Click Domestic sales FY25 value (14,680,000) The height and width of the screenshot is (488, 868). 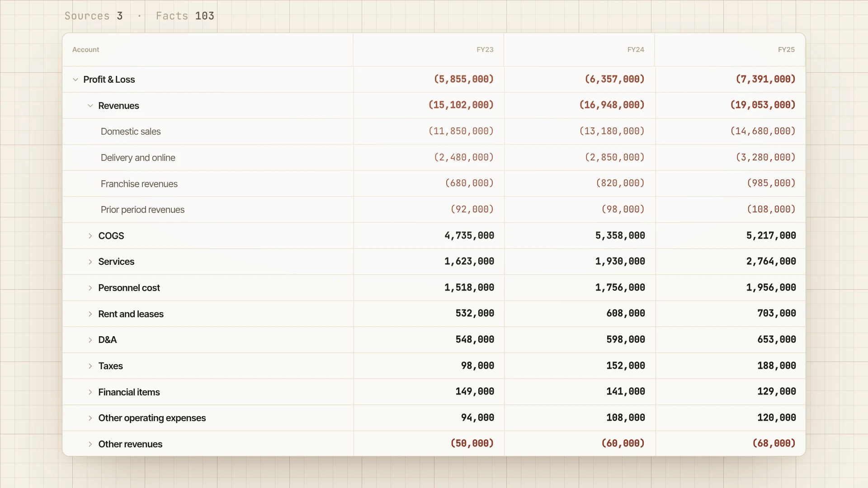point(763,131)
